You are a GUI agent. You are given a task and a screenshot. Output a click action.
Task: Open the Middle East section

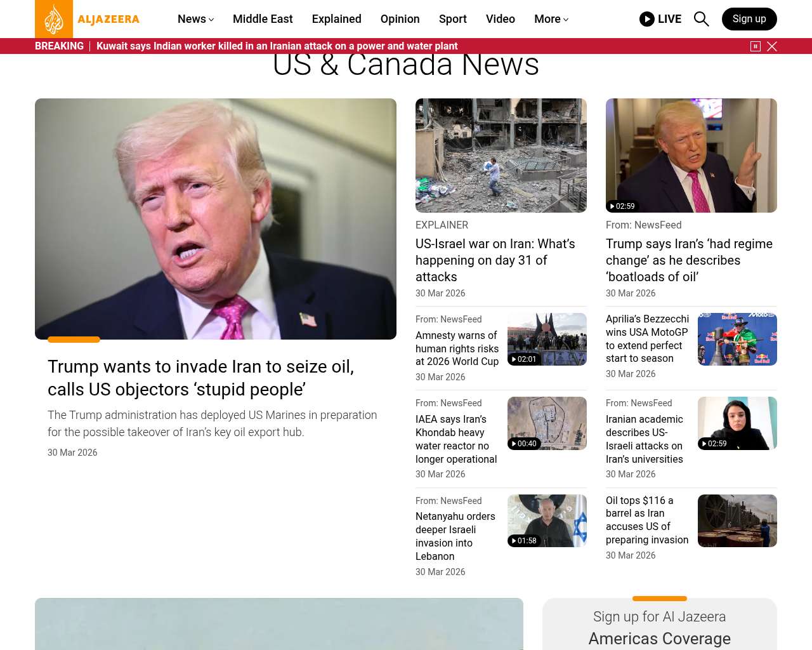point(263,19)
